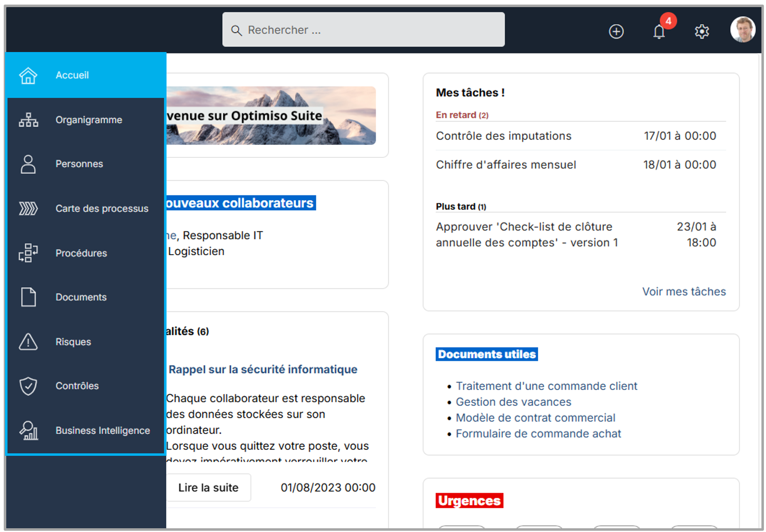Screen dimensions: 766x532
Task: Select the Contrôle des imputations task
Action: click(503, 136)
